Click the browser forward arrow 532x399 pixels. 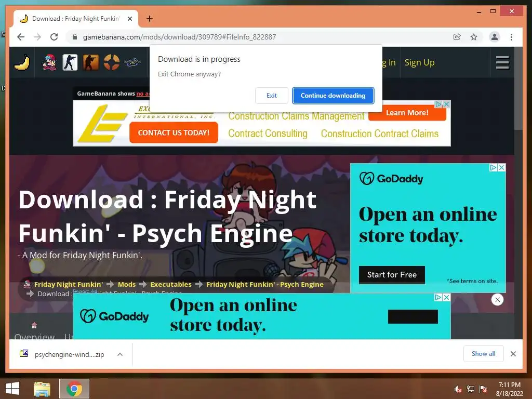(37, 37)
